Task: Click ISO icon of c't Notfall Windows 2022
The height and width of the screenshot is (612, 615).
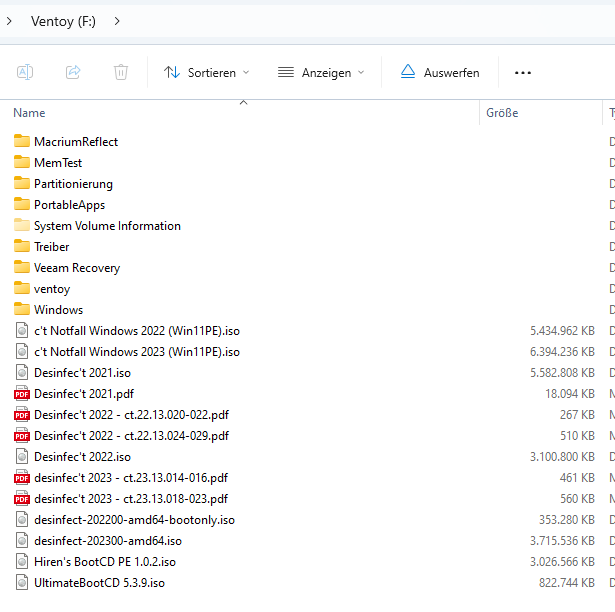Action: coord(22,330)
